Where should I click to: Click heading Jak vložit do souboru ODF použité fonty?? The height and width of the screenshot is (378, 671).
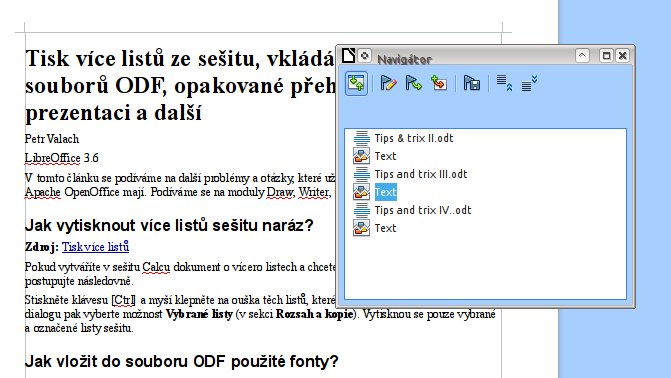click(x=181, y=361)
